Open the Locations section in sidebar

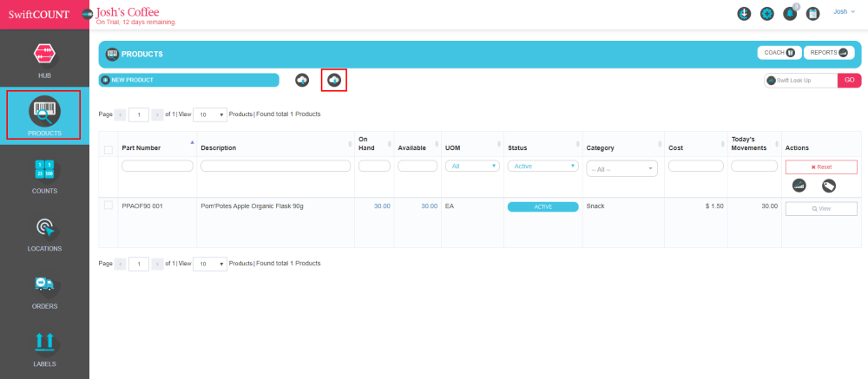click(45, 233)
